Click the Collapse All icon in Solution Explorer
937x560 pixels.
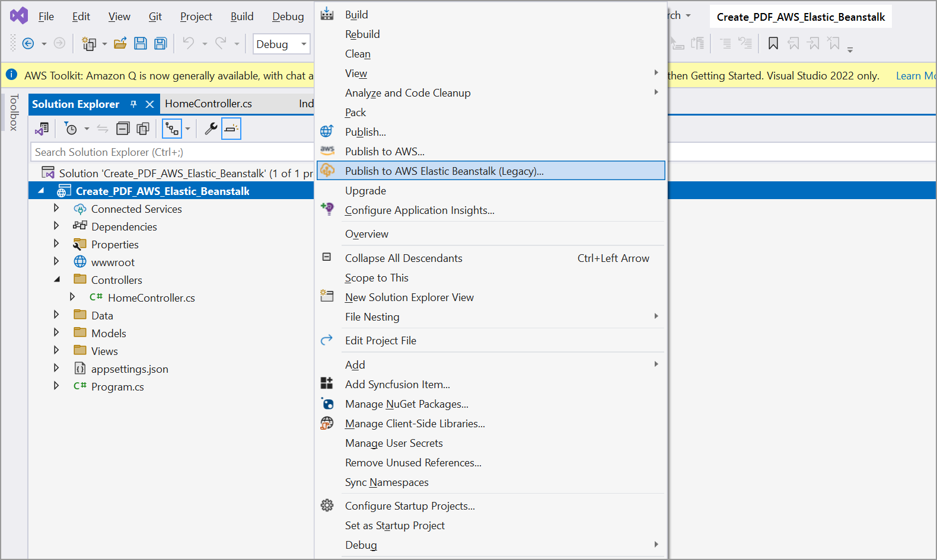[123, 129]
